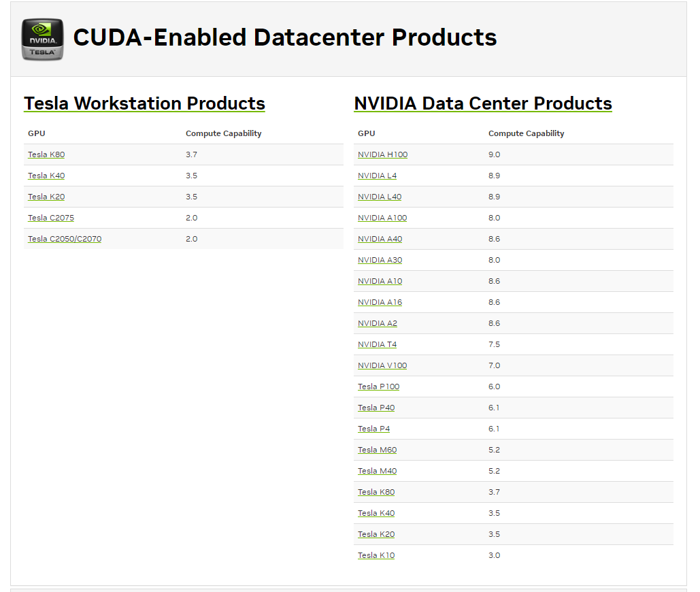This screenshot has height=592, width=700.
Task: Open the Tesla M60 link
Action: 377,450
